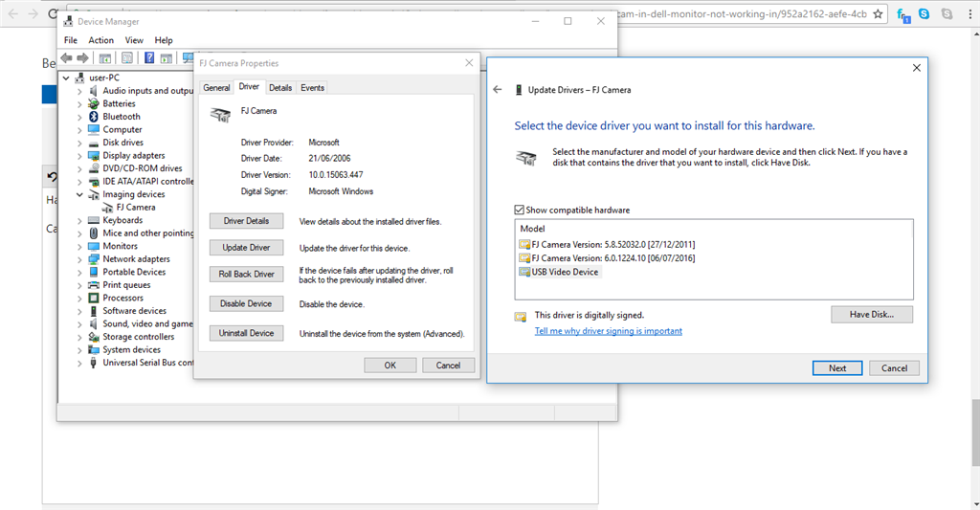The width and height of the screenshot is (980, 510).
Task: Uncheck Show compatible hardware checkbox
Action: 519,210
